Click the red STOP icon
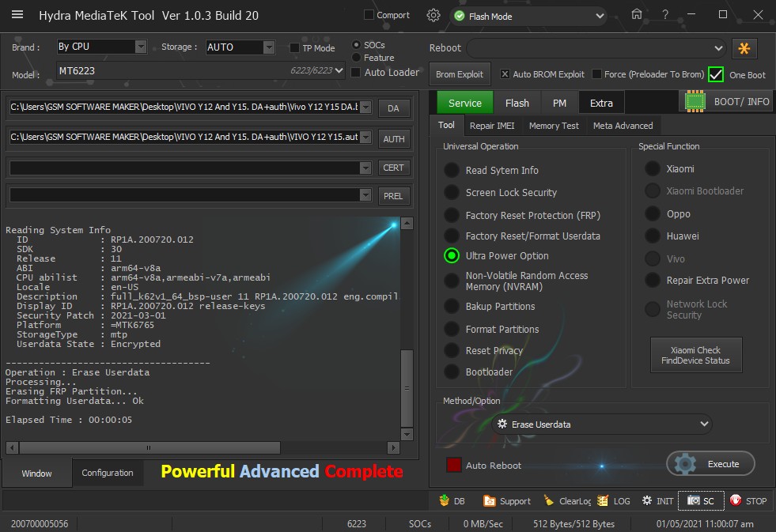This screenshot has height=532, width=776. (x=736, y=500)
